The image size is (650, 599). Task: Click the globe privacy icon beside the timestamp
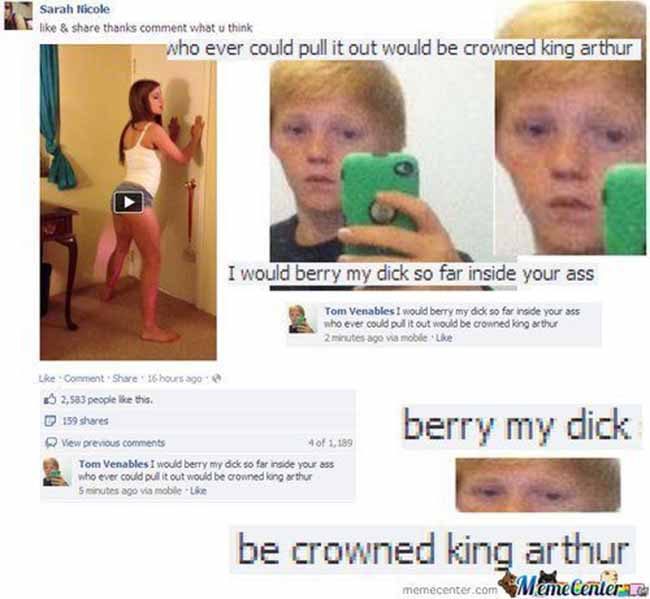tap(216, 378)
